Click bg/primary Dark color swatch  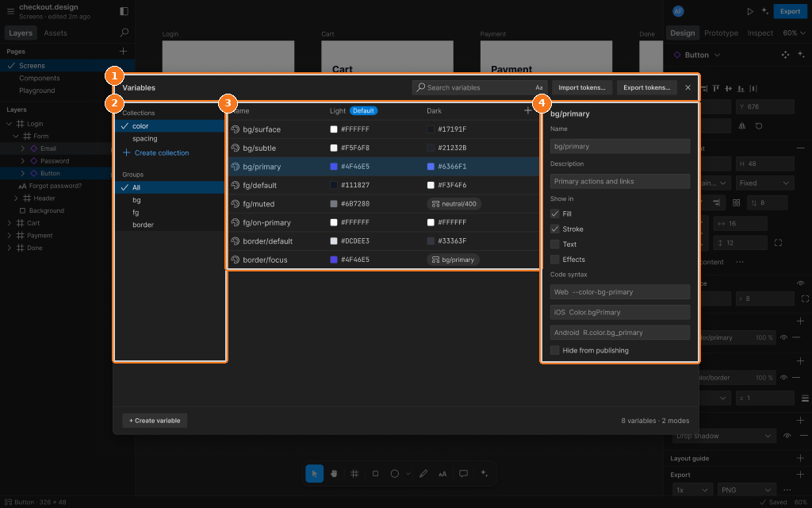[431, 167]
